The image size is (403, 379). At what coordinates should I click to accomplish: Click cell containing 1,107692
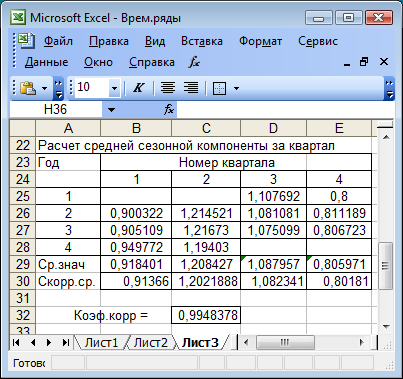pyautogui.click(x=273, y=196)
